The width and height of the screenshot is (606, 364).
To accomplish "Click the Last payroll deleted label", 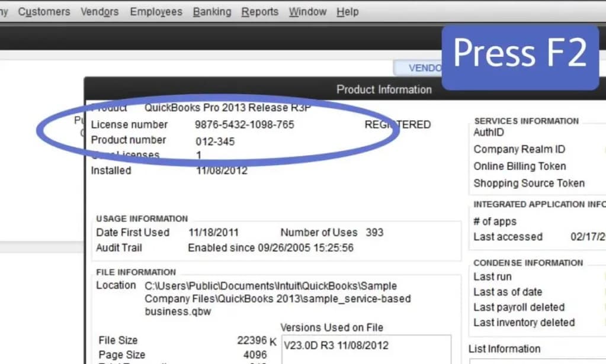I will pyautogui.click(x=519, y=308).
